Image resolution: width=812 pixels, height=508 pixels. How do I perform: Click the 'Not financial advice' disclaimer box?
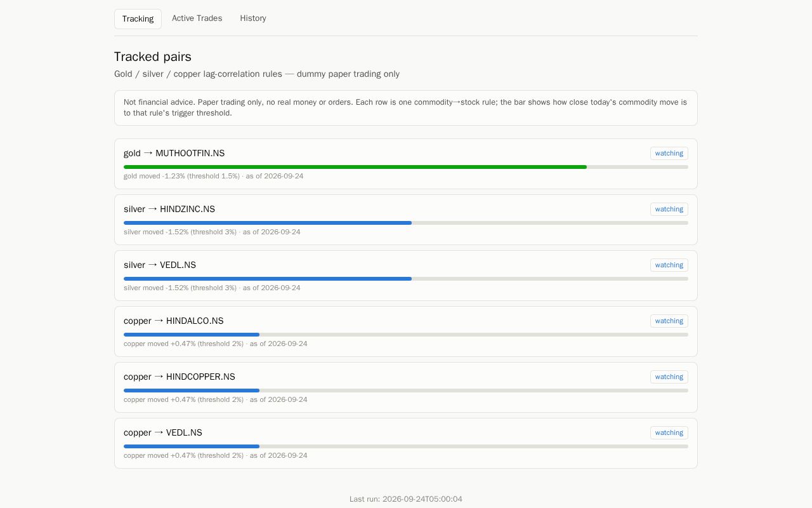coord(406,108)
